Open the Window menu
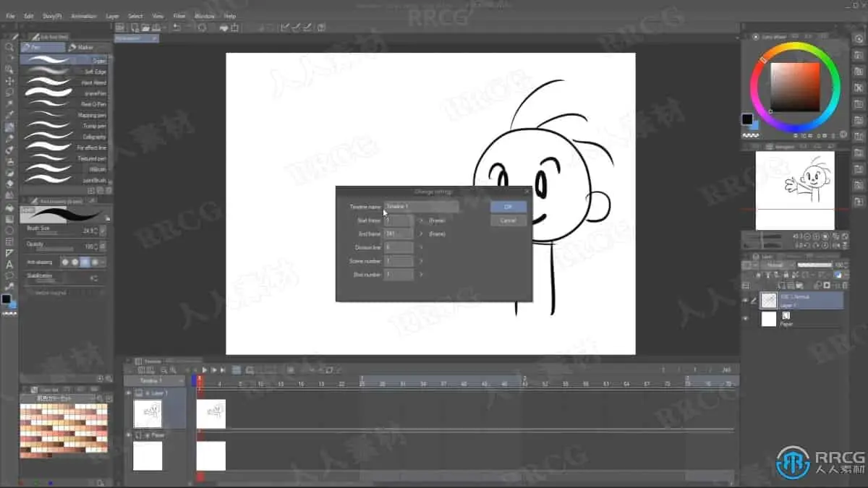868x488 pixels. tap(205, 16)
